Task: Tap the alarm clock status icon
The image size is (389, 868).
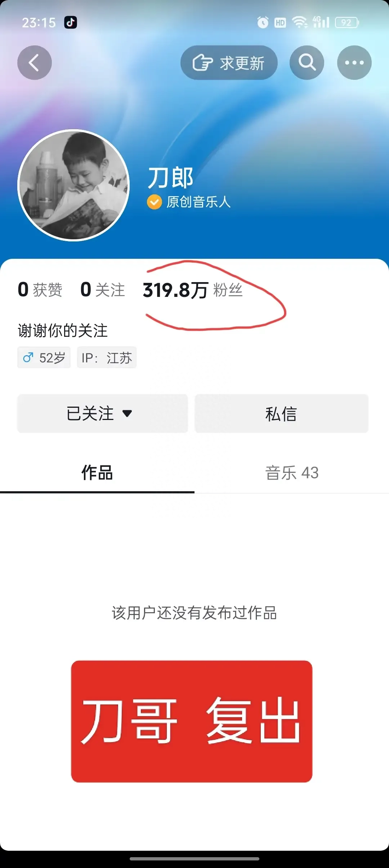Action: pyautogui.click(x=263, y=23)
